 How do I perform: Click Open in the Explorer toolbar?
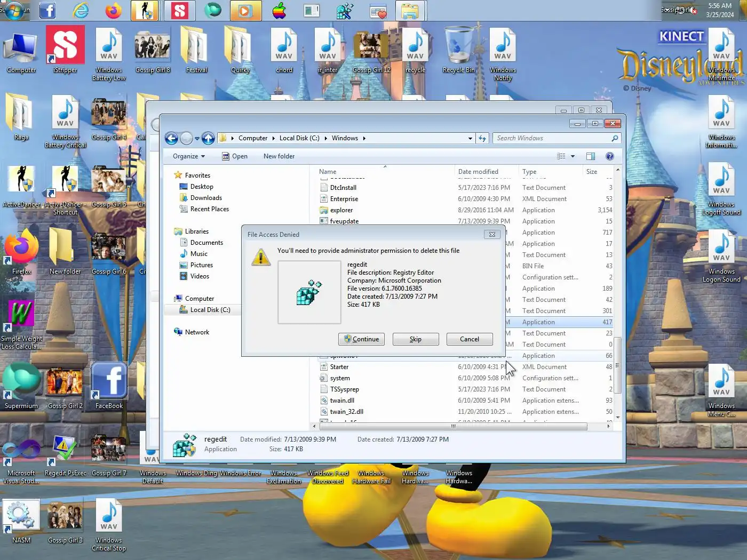235,156
